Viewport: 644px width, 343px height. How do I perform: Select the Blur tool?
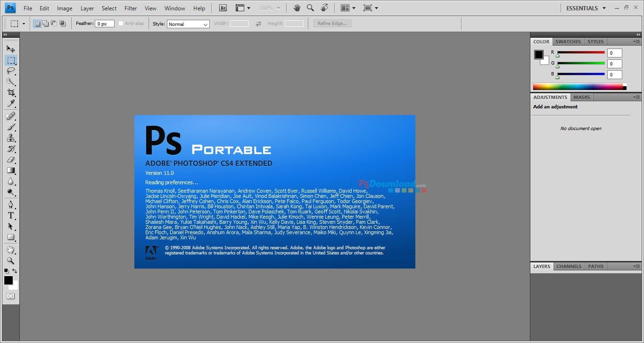click(x=10, y=181)
